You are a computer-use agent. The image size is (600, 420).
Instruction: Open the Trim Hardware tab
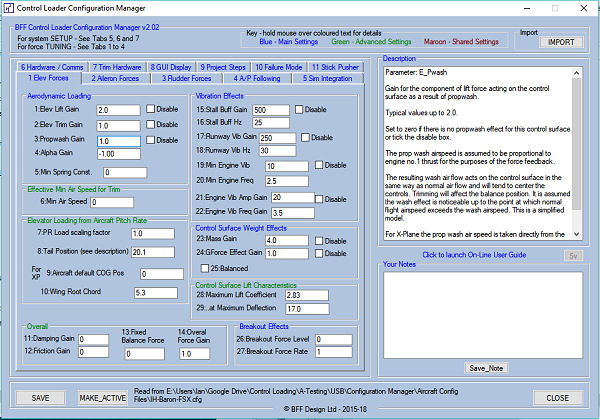click(113, 66)
